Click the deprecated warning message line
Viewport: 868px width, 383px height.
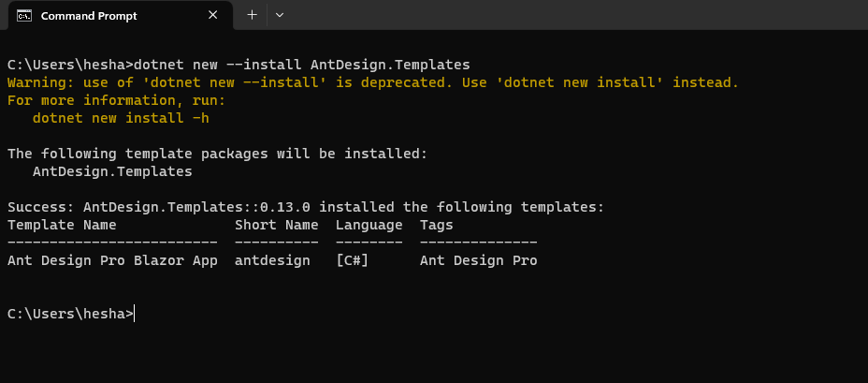[x=373, y=83]
